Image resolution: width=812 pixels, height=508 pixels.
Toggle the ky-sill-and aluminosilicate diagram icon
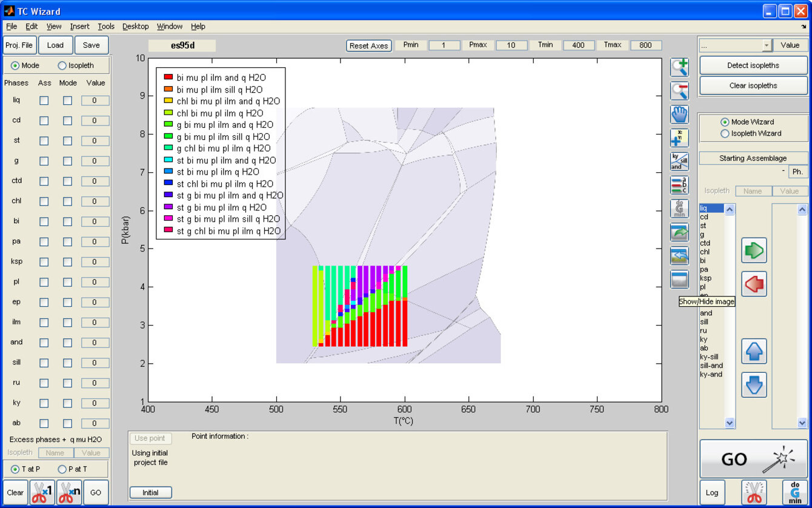[679, 161]
